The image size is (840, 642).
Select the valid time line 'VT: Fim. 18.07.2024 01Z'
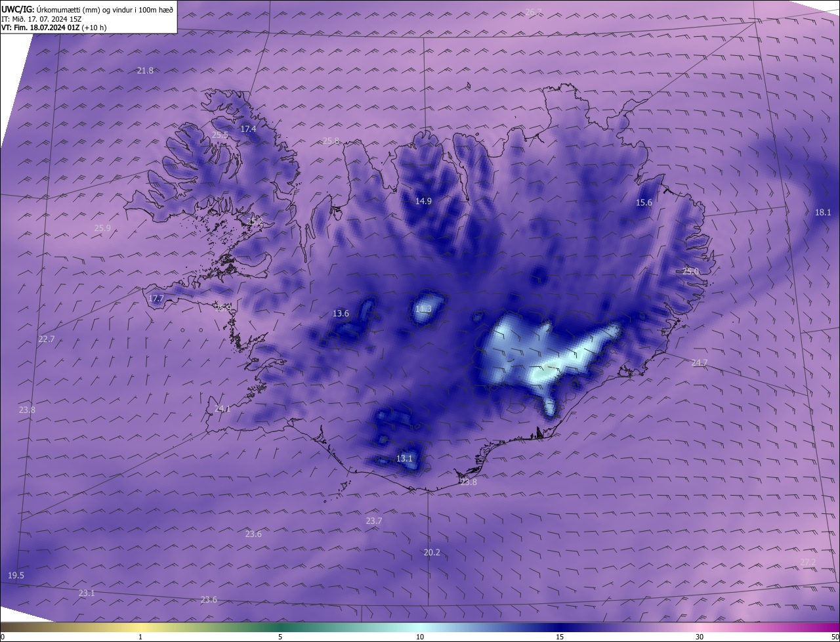(41, 28)
